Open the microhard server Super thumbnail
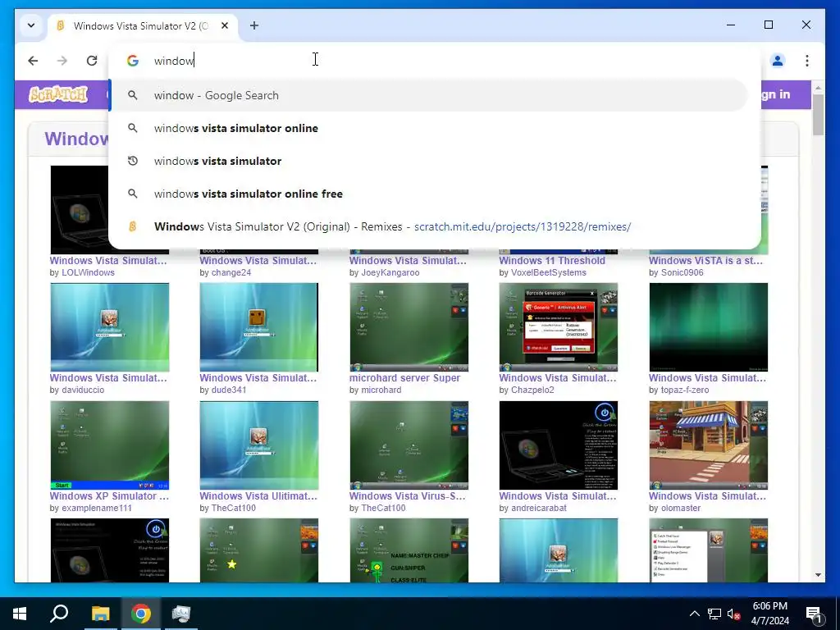This screenshot has height=630, width=840. (409, 326)
